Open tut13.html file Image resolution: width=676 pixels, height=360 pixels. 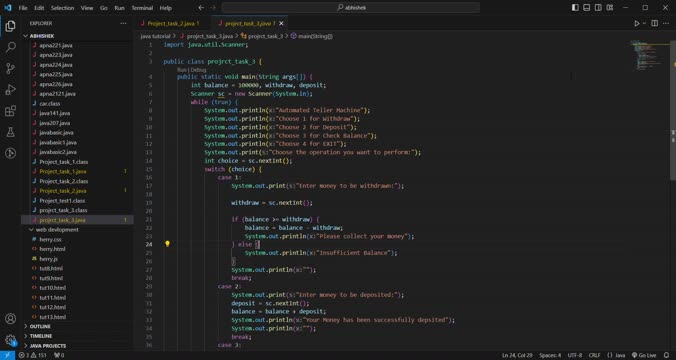click(x=53, y=317)
